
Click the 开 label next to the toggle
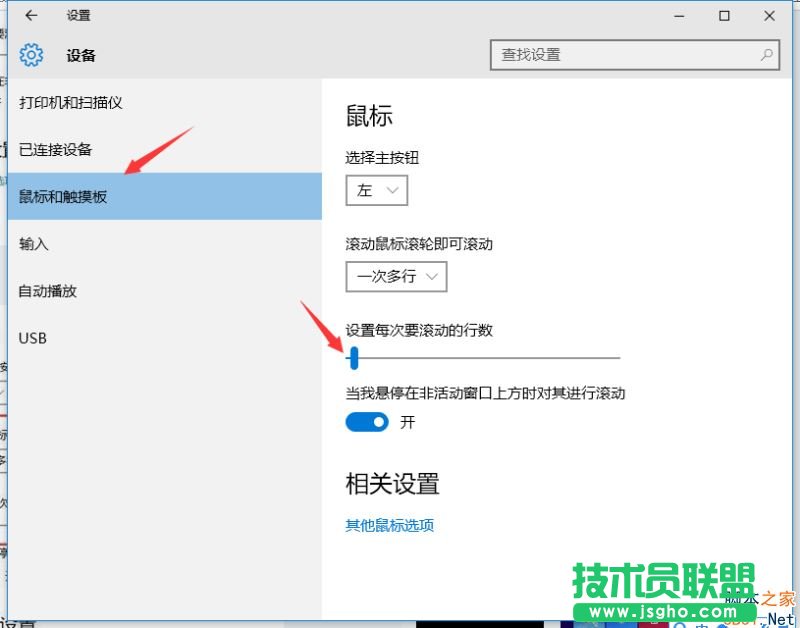click(406, 422)
